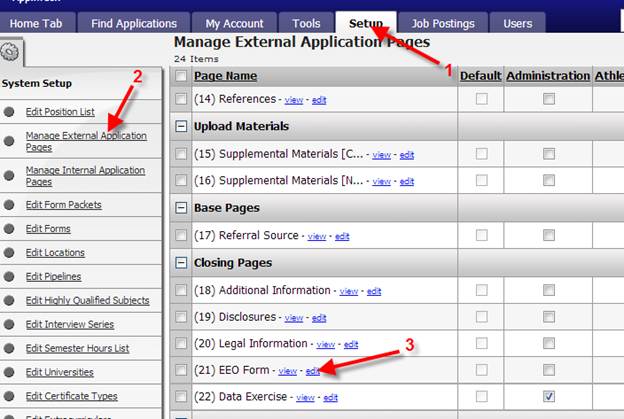This screenshot has width=624, height=419.
Task: Toggle the Administration checkbox for Data Exercise
Action: click(548, 397)
